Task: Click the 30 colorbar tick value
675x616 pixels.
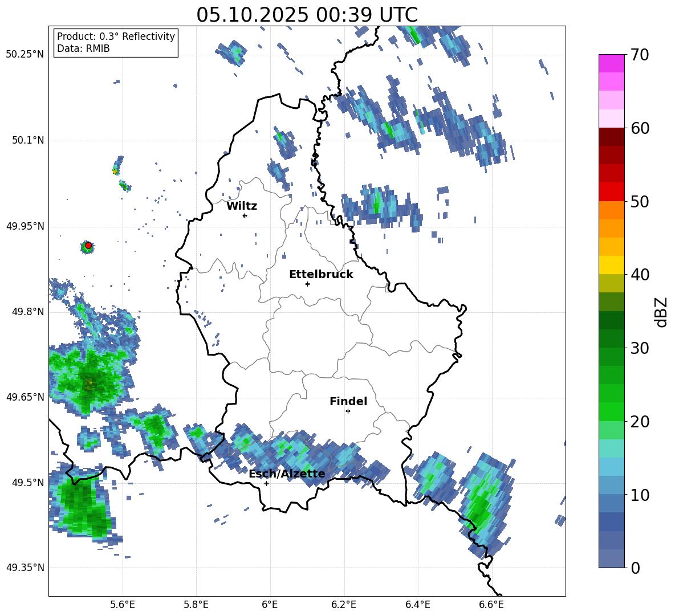Action: (x=640, y=348)
